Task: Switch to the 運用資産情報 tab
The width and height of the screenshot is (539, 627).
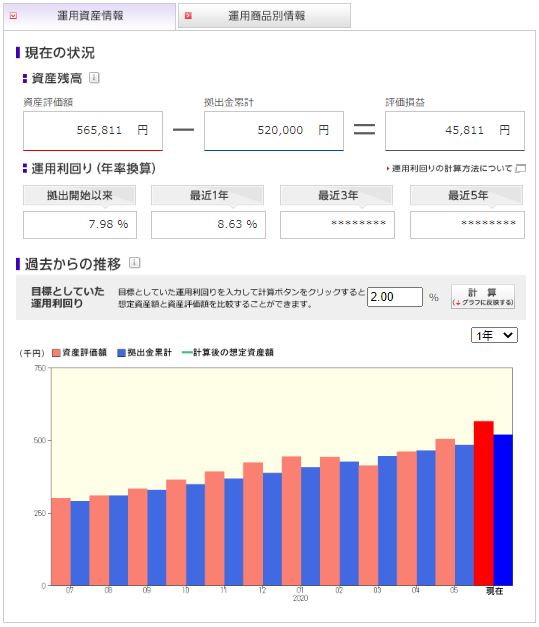Action: (x=90, y=16)
